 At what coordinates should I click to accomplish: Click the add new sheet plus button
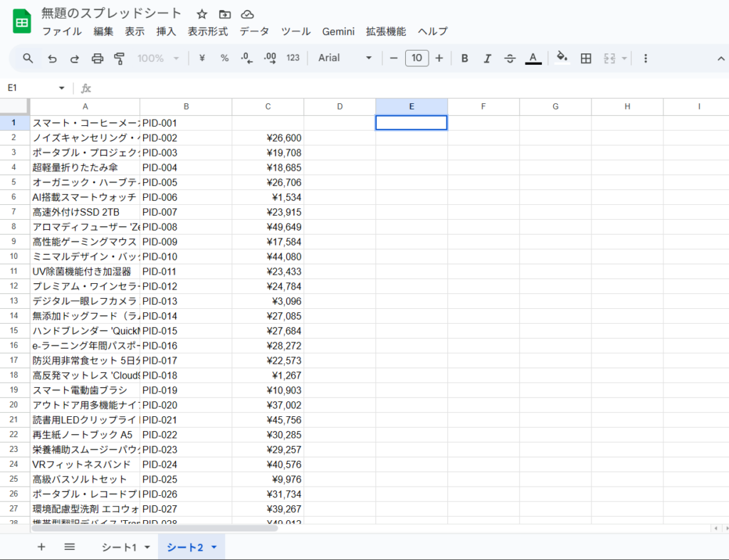click(41, 547)
